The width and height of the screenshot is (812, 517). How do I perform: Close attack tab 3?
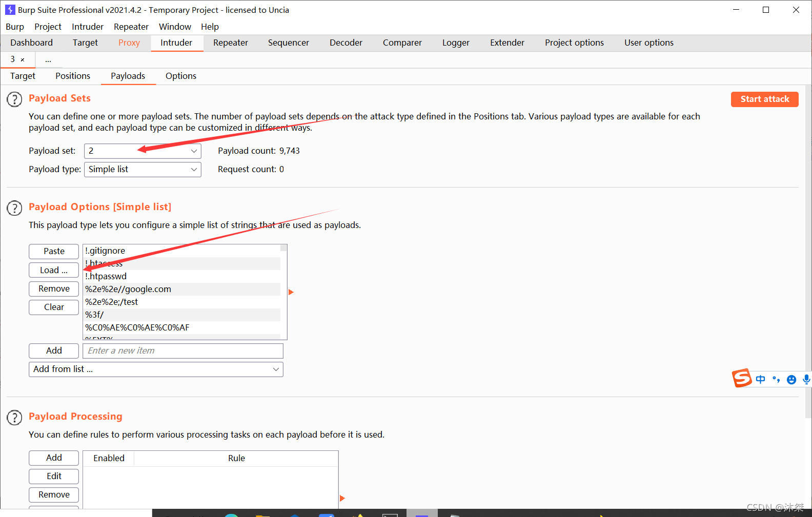click(x=23, y=59)
